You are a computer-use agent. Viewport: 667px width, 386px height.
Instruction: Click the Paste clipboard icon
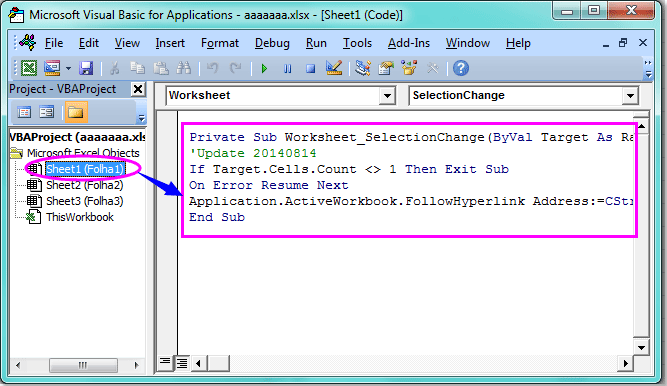(x=161, y=68)
